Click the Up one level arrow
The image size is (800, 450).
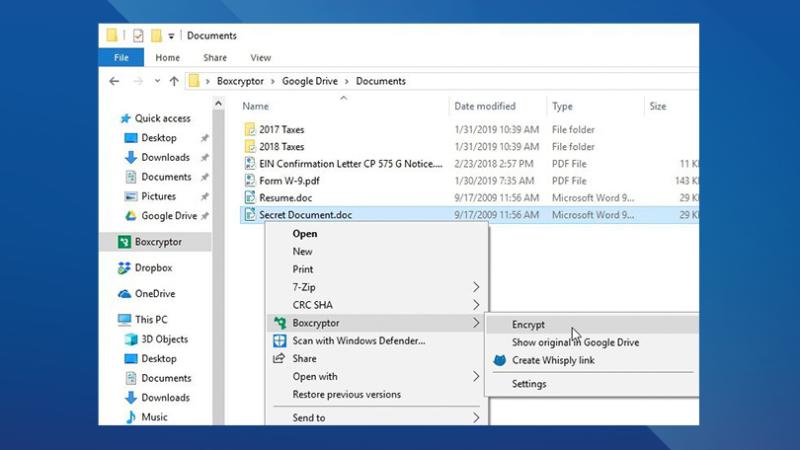click(174, 81)
